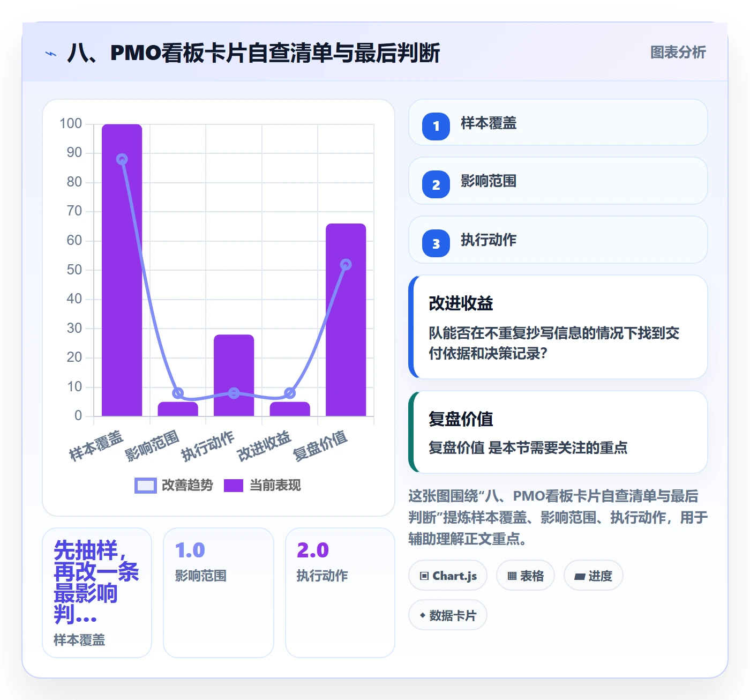
Task: Click the lightning icon beside the title
Action: (51, 54)
